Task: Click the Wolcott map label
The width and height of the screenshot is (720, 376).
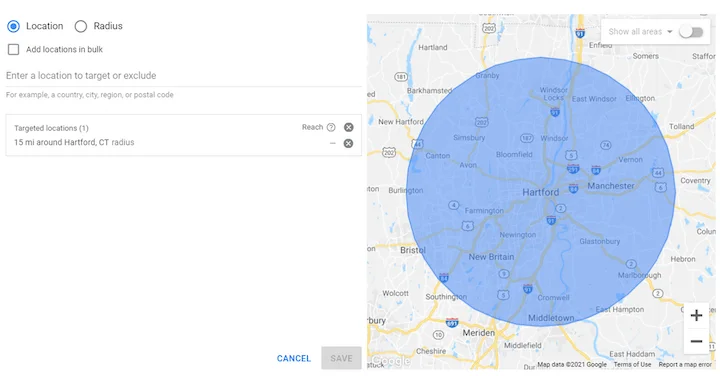Action: [395, 293]
